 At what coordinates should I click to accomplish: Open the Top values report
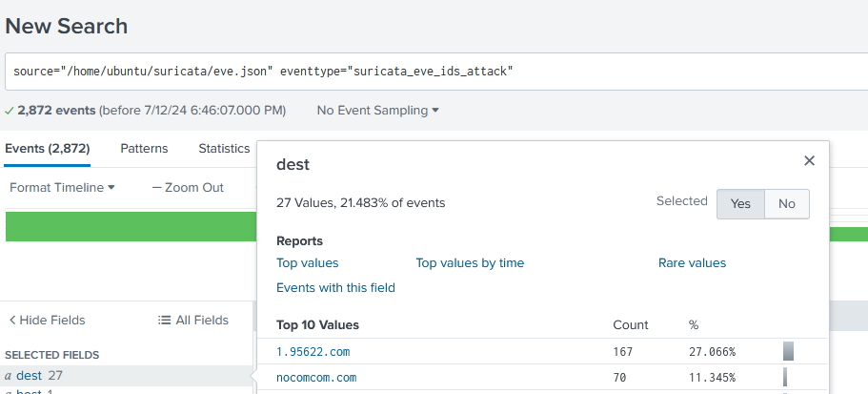[307, 263]
